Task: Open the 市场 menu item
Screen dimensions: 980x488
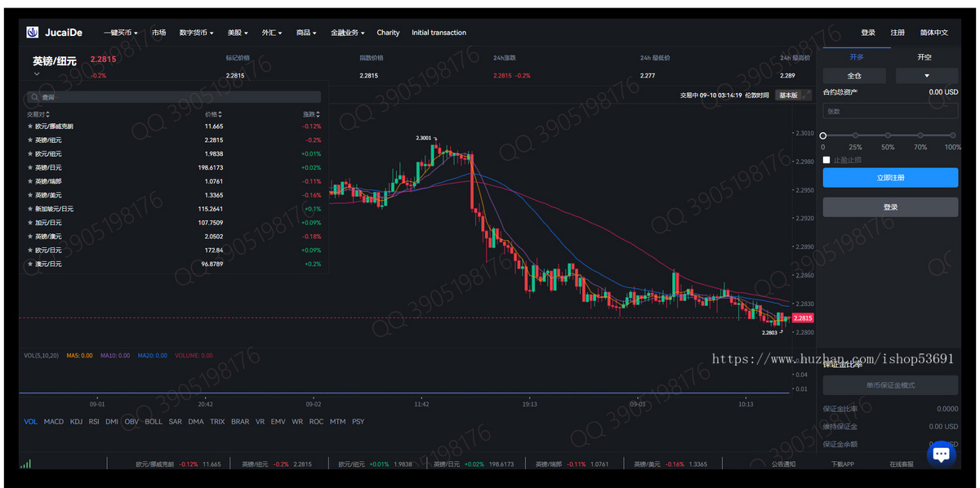Action: 158,33
